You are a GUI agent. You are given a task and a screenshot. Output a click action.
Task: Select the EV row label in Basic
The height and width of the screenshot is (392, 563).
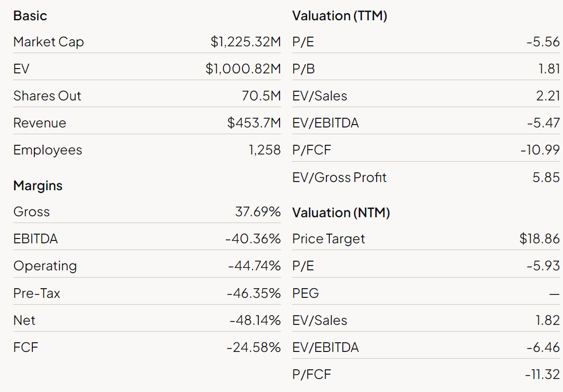coord(21,69)
